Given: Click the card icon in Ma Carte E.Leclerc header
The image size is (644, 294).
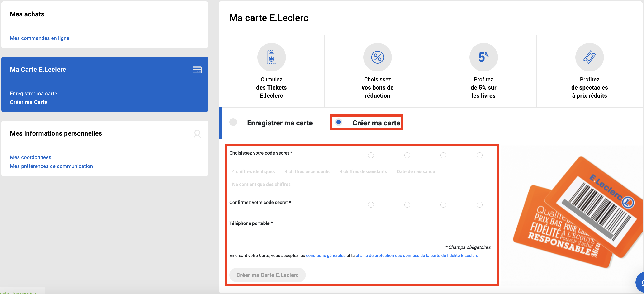Looking at the screenshot, I should point(197,70).
